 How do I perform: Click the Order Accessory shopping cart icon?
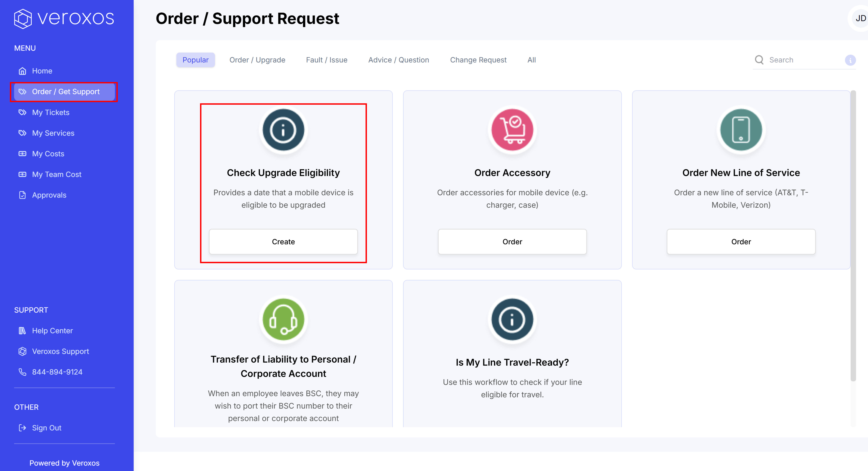click(x=512, y=130)
